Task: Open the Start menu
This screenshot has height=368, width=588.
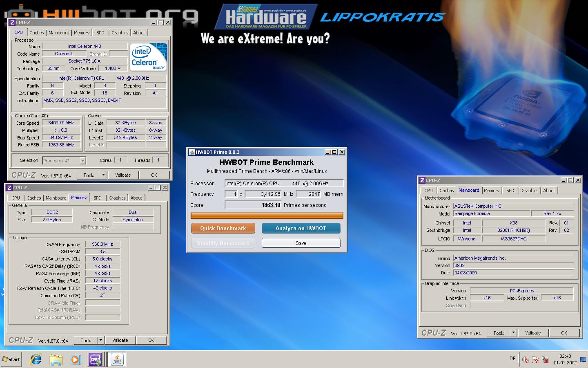Action: [x=11, y=359]
